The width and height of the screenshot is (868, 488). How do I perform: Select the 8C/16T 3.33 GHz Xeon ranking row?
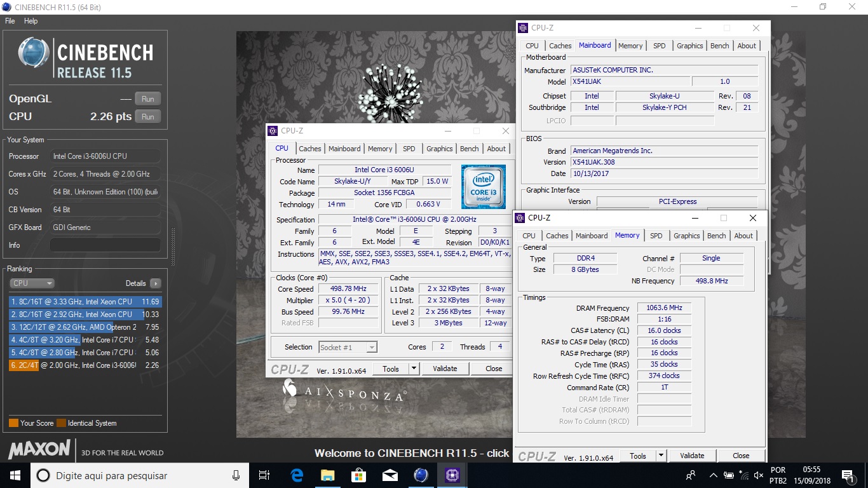click(x=85, y=302)
